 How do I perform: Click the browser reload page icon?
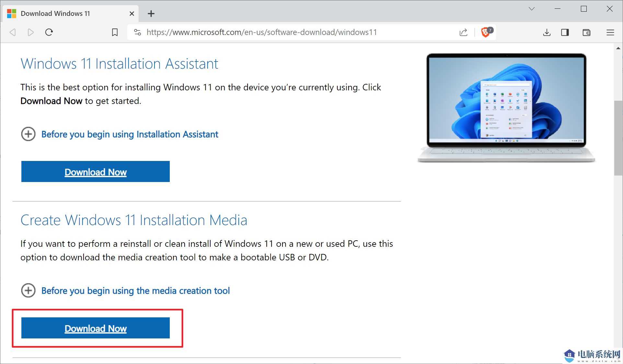tap(49, 32)
